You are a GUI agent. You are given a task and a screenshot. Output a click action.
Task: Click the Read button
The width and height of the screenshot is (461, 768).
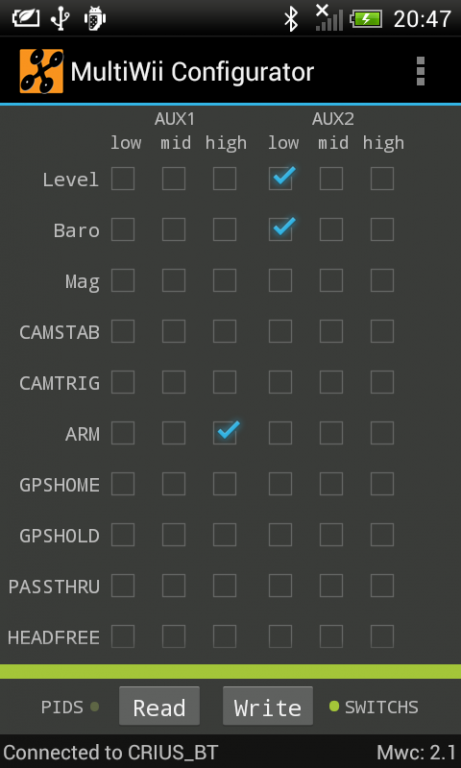(x=159, y=706)
